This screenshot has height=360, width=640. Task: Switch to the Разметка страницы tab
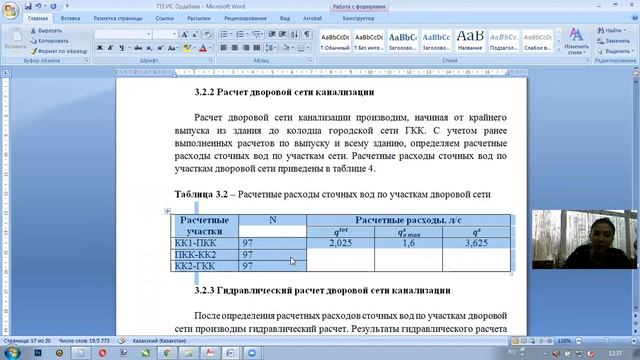coord(118,18)
